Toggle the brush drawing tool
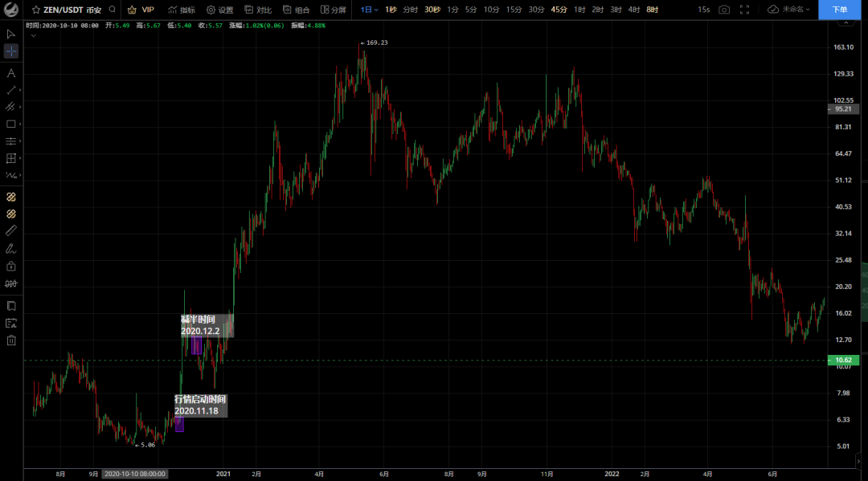 11,248
